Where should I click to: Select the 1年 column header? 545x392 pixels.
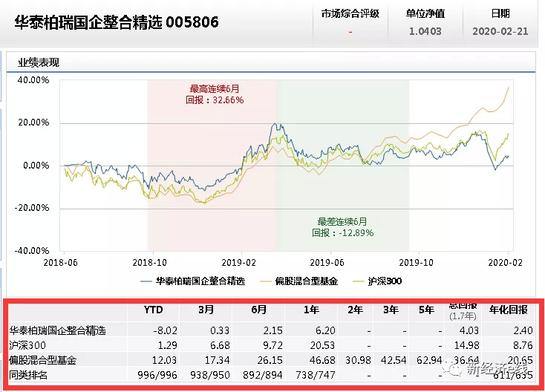311,310
